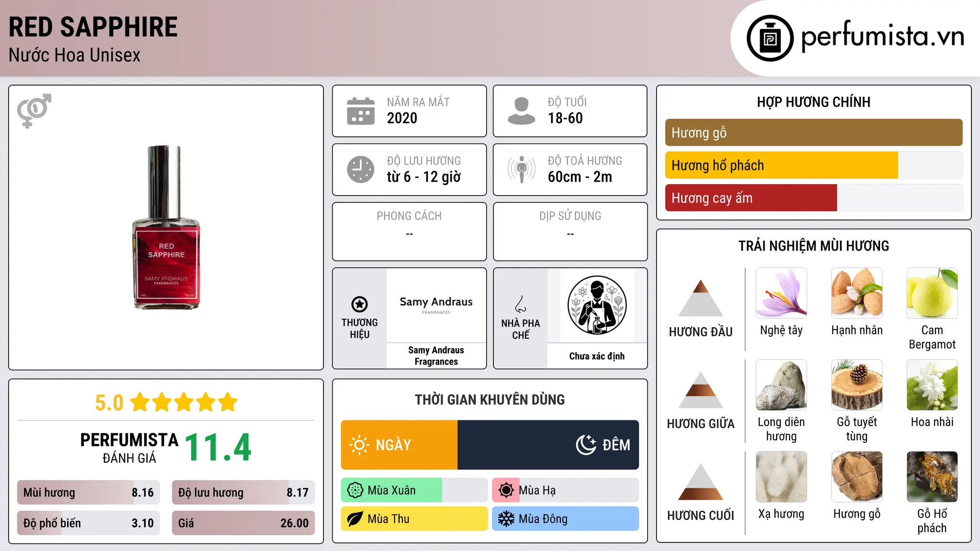Viewport: 980px width, 551px height.
Task: Click the Hương gỗ accord bar
Action: [813, 132]
